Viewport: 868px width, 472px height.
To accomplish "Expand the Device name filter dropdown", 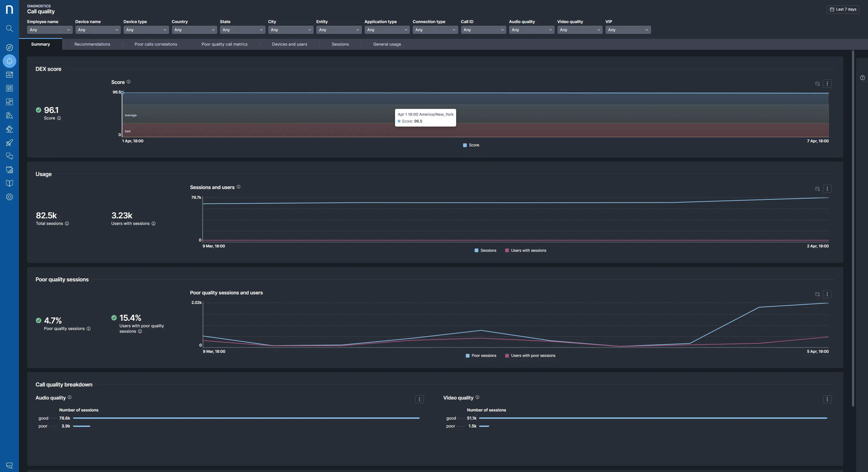I will [x=98, y=30].
